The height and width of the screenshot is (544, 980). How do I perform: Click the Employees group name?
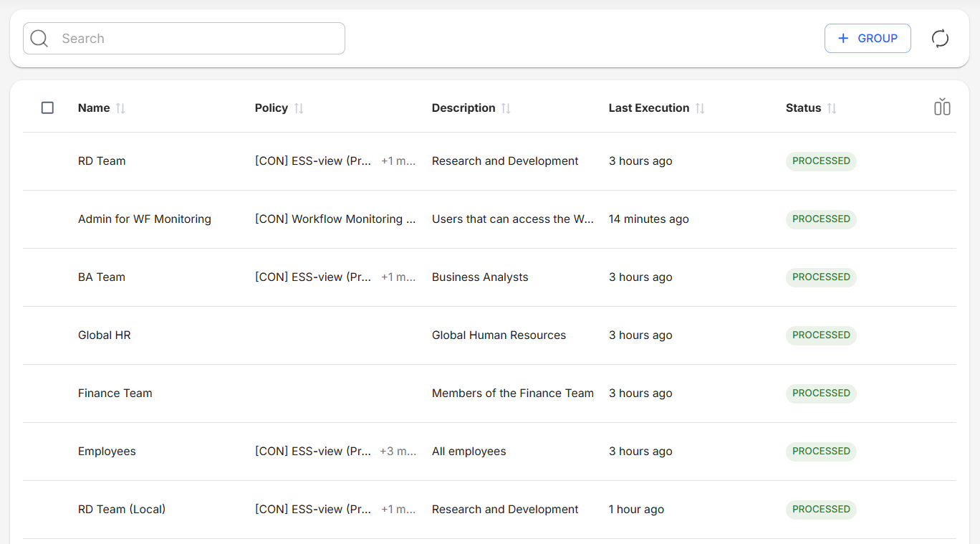pos(107,452)
